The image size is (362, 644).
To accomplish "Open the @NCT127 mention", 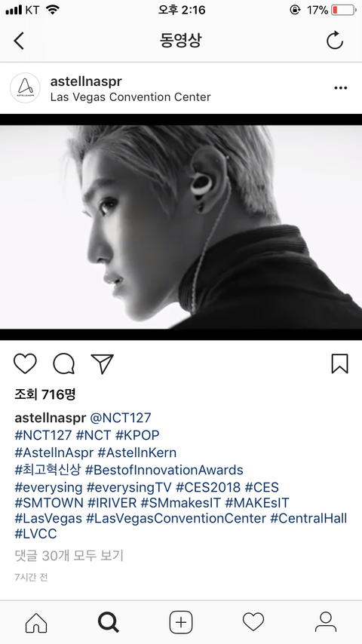I will (121, 418).
